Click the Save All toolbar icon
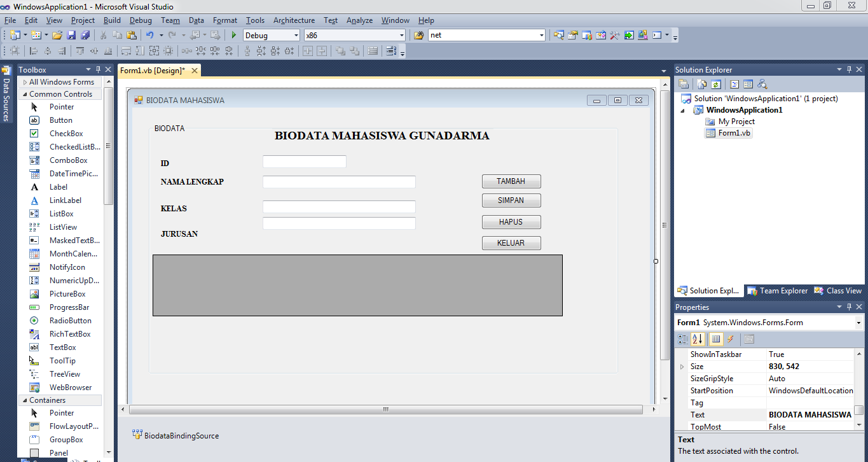 pyautogui.click(x=85, y=35)
